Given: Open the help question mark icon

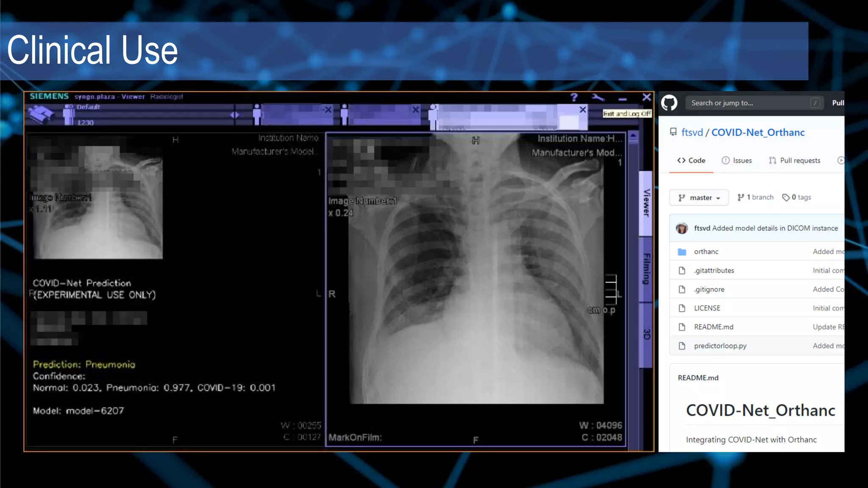Looking at the screenshot, I should click(574, 97).
